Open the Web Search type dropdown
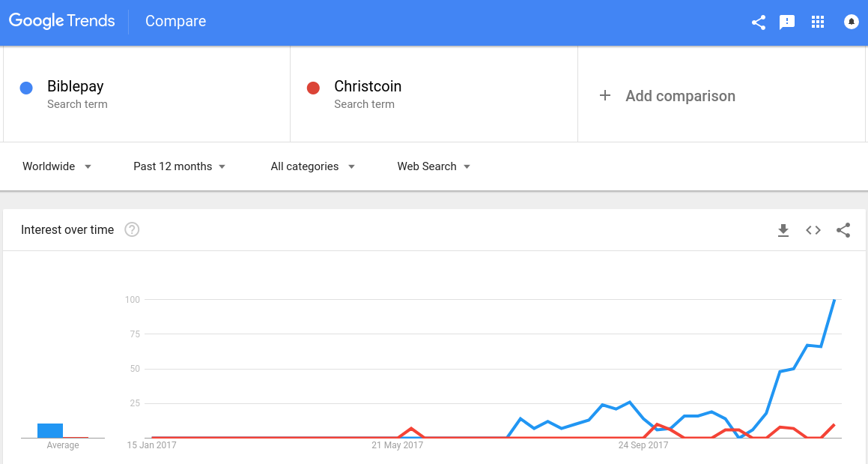This screenshot has height=464, width=868. (434, 166)
